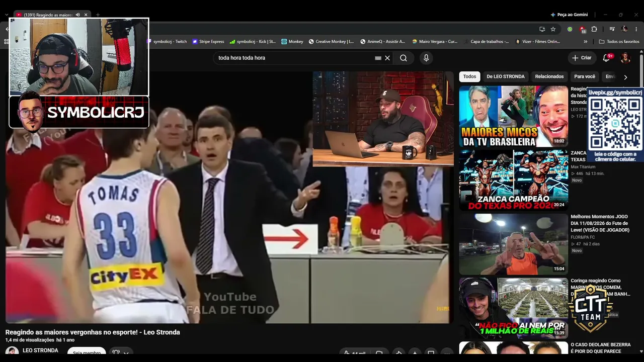Open the 'Melhores Momentos JOGO' video title

click(x=600, y=223)
